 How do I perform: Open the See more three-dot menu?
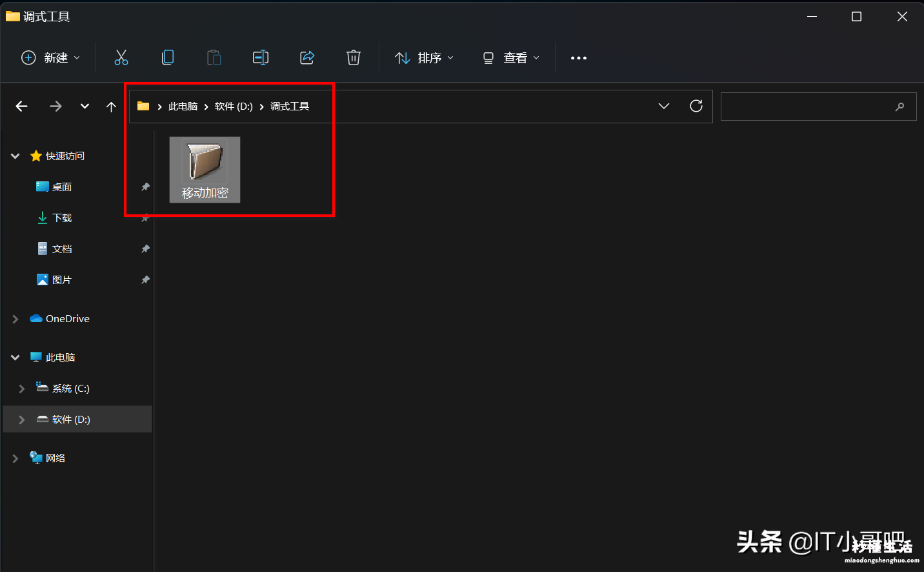tap(579, 58)
